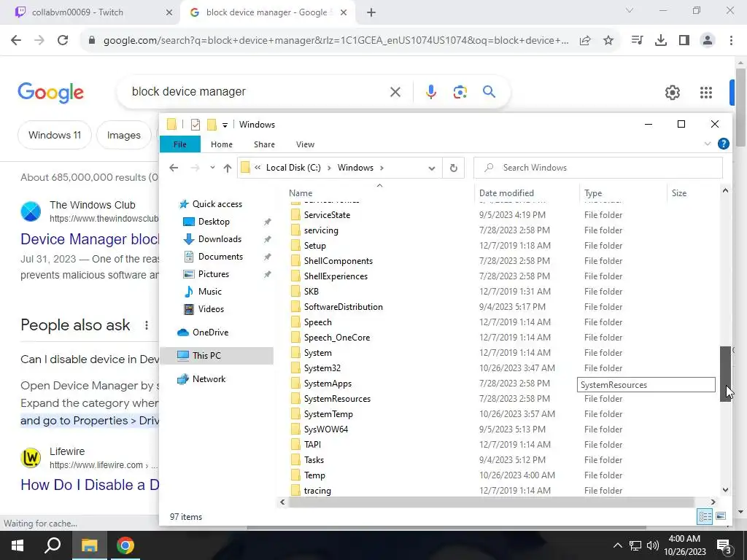Click the Explorer help question mark icon
This screenshot has width=747, height=560.
point(723,144)
